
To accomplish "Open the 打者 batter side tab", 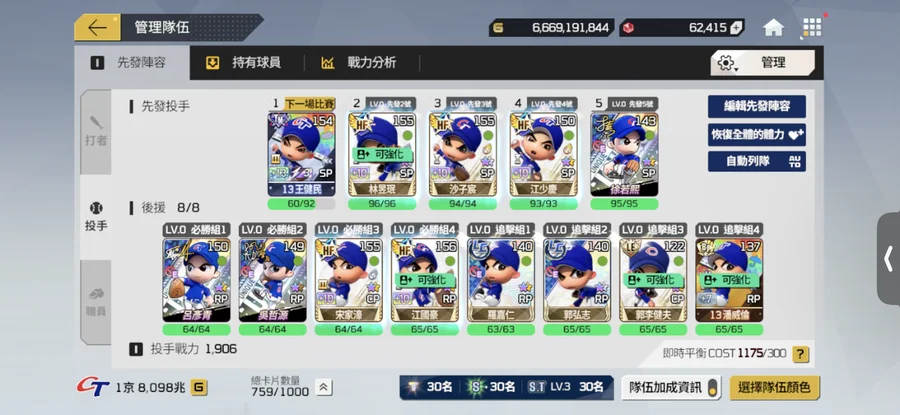I will pos(96,131).
